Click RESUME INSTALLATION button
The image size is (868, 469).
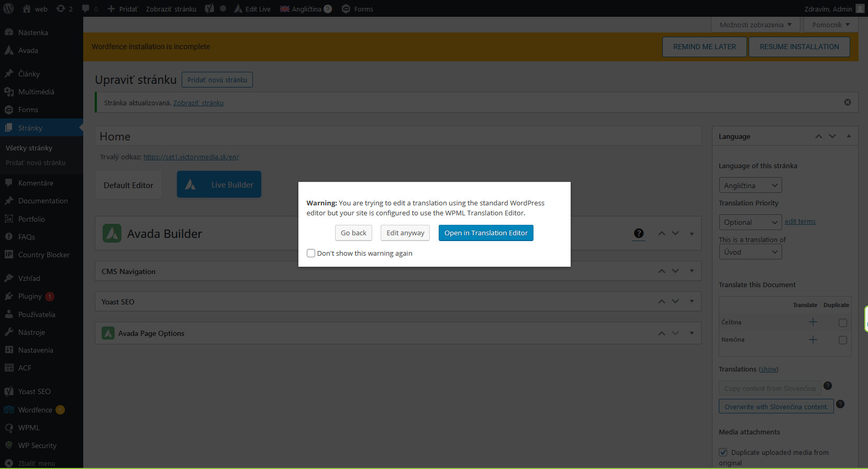click(x=799, y=47)
